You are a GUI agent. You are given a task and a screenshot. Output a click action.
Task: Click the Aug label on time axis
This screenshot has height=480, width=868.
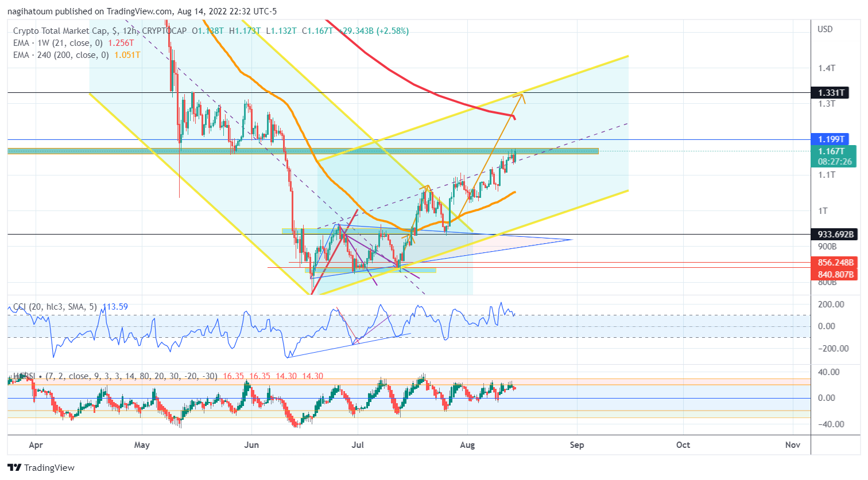coord(467,445)
